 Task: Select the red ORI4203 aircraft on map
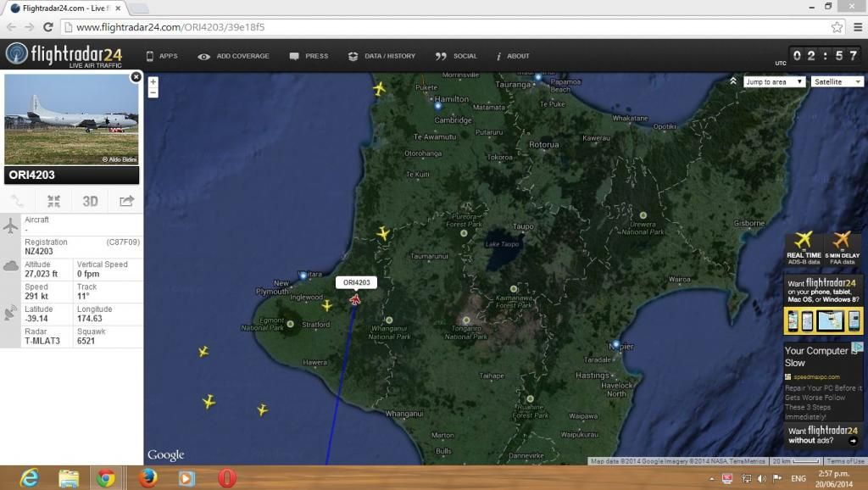pos(355,299)
